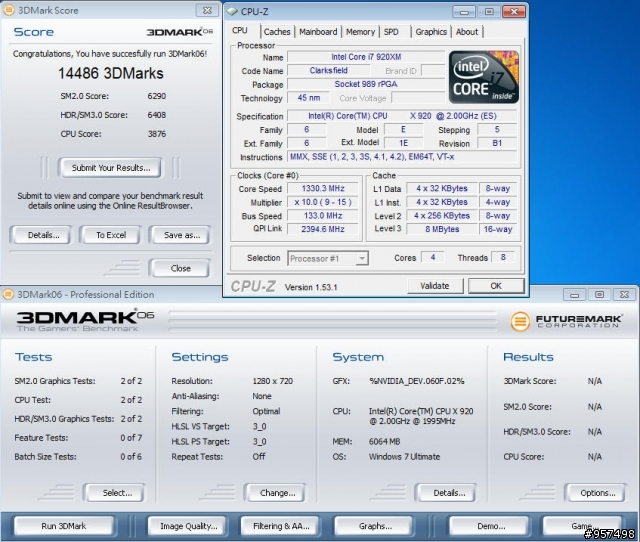Click the 14486 3DMarks score text

click(x=111, y=73)
